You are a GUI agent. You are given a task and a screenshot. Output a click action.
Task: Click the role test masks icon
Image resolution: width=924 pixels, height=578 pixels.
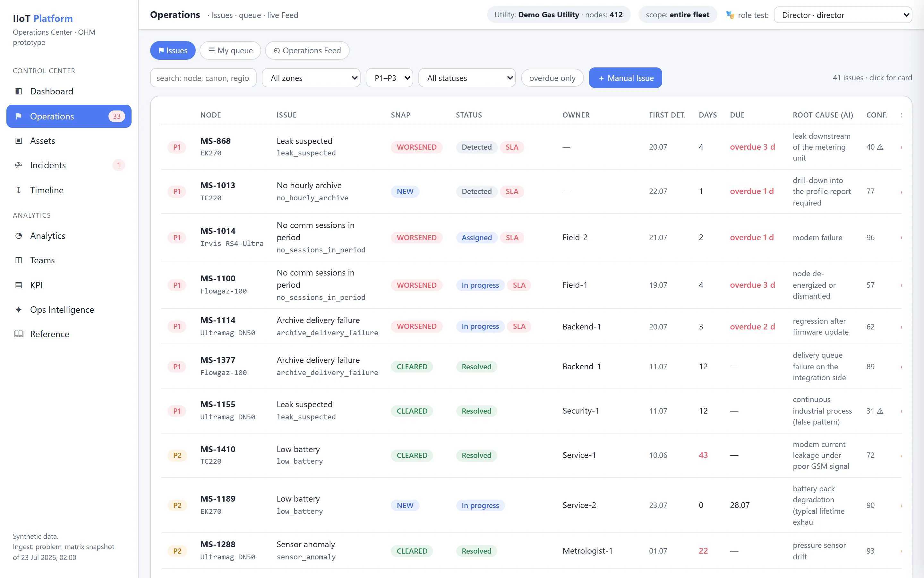pos(730,15)
